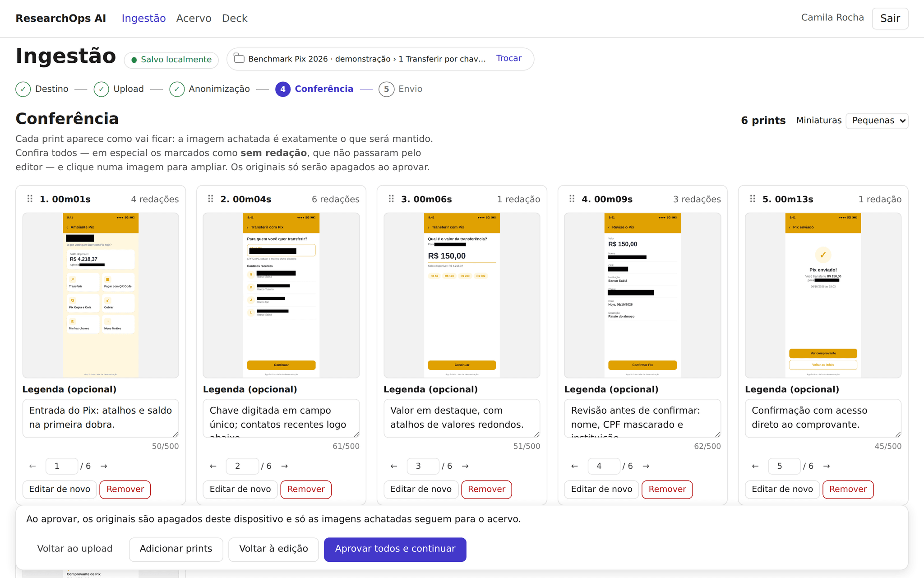
Task: Enlarge the Ambiente Pix thumbnail
Action: 101,295
